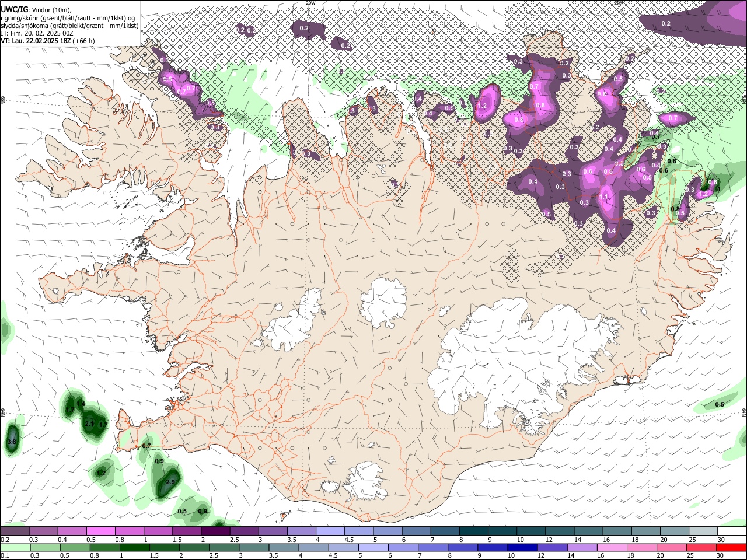
Task: Click the '15W' longitude label
Action: click(x=618, y=3)
